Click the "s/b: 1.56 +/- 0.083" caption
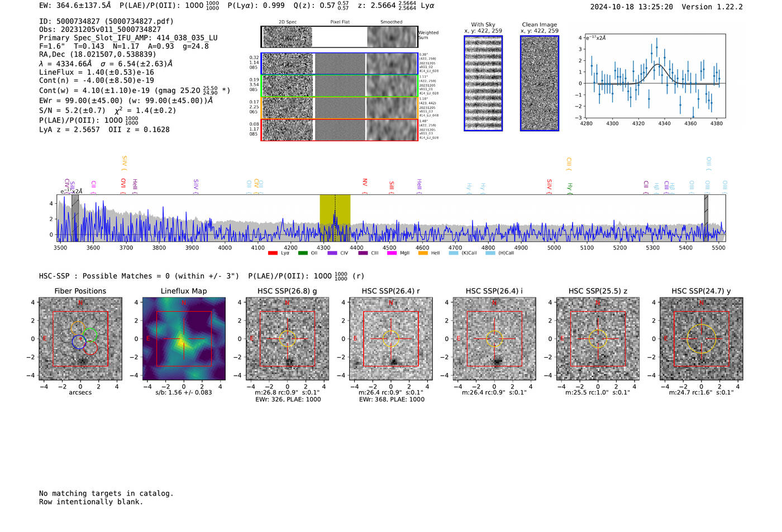Image resolution: width=782 pixels, height=532 pixels. (x=184, y=392)
